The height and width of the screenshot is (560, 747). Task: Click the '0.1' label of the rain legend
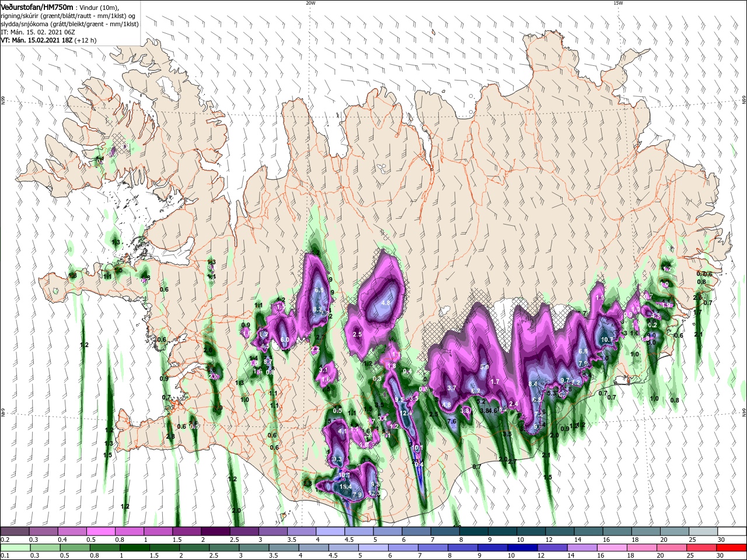coord(5,556)
